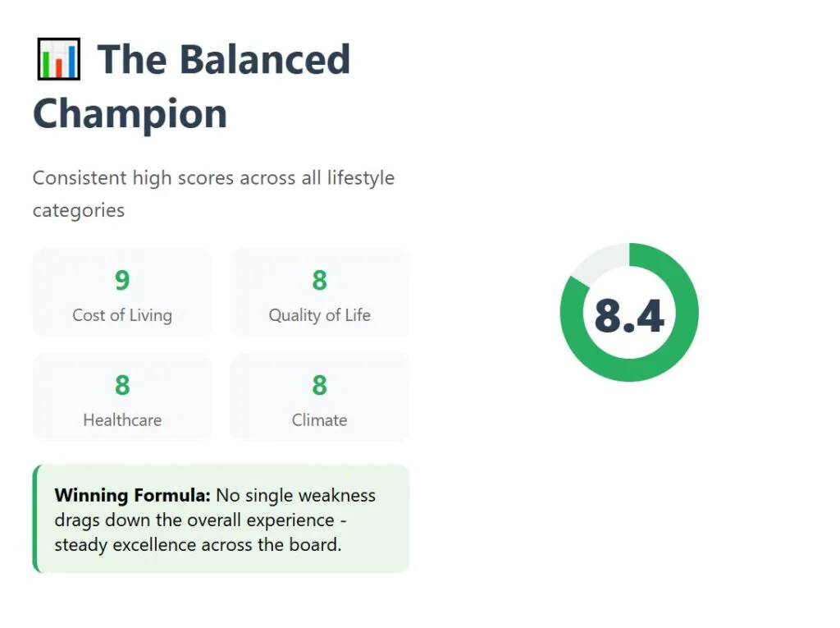
Task: Click the 8.4 overall score in the donut
Action: click(629, 315)
